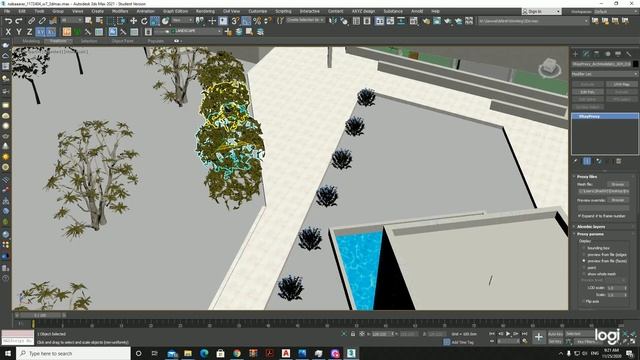Click the object name input field

pos(601,64)
